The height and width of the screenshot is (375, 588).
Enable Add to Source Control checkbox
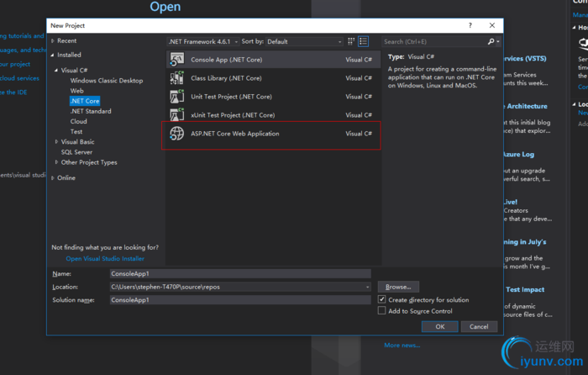tap(381, 310)
